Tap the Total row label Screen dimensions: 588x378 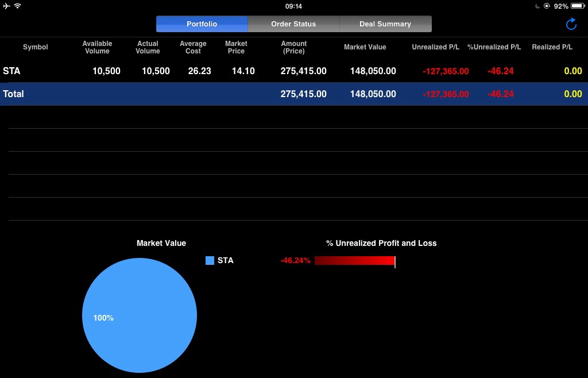click(14, 94)
